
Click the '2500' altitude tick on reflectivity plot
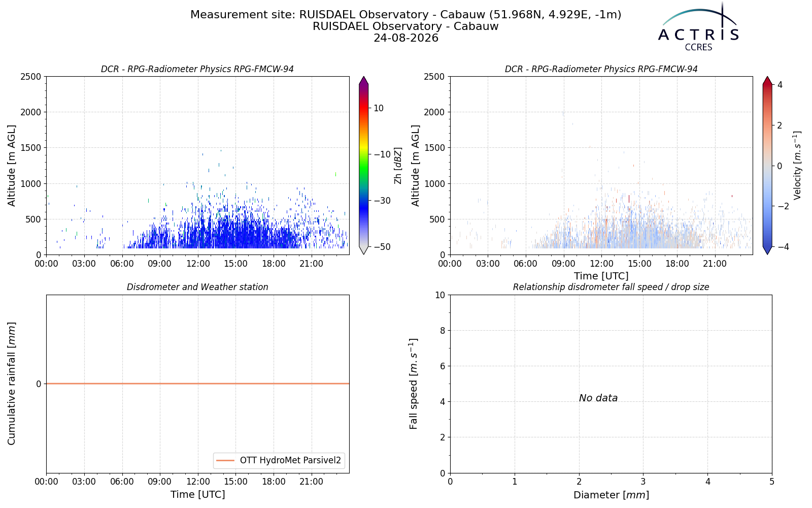click(x=30, y=77)
